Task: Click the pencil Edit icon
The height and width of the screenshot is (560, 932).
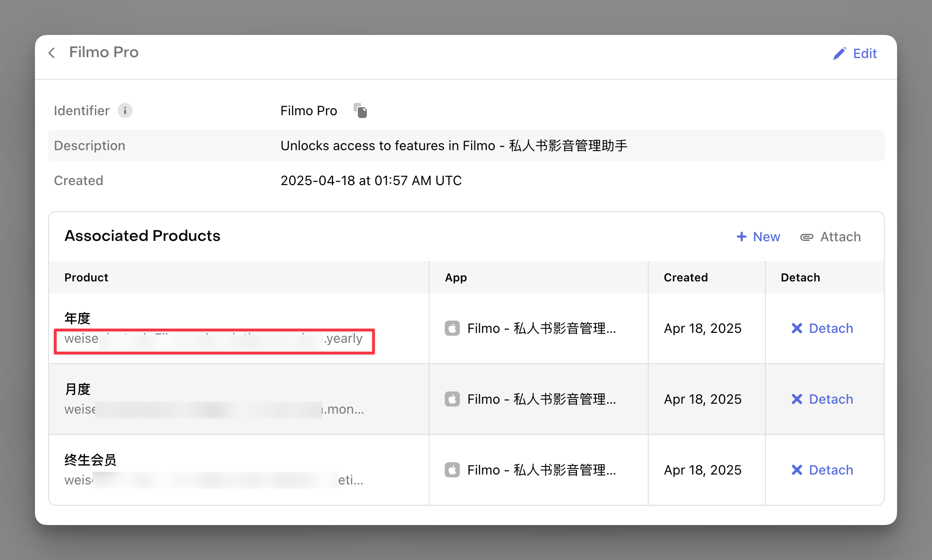Action: 839,53
